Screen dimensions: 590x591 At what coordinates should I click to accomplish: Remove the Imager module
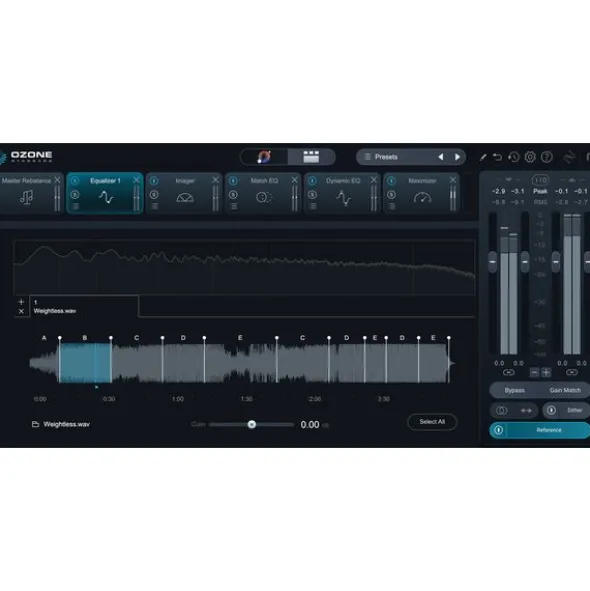point(215,180)
